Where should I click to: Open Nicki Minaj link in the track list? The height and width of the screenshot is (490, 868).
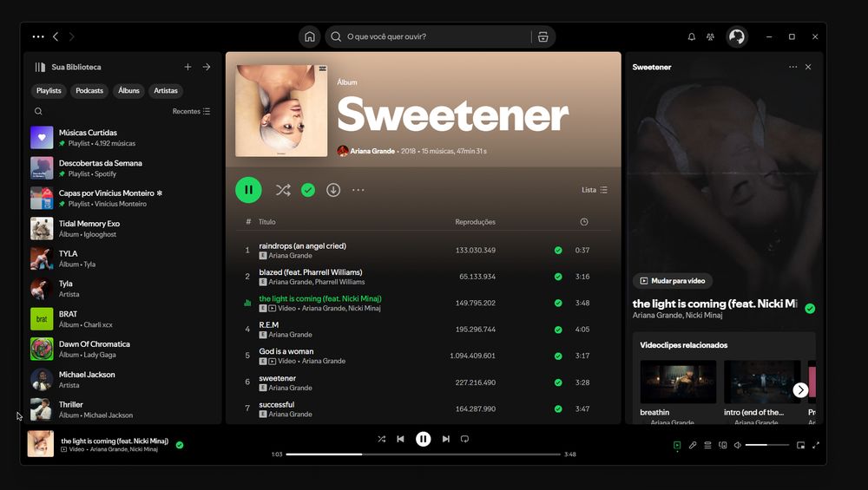click(365, 308)
